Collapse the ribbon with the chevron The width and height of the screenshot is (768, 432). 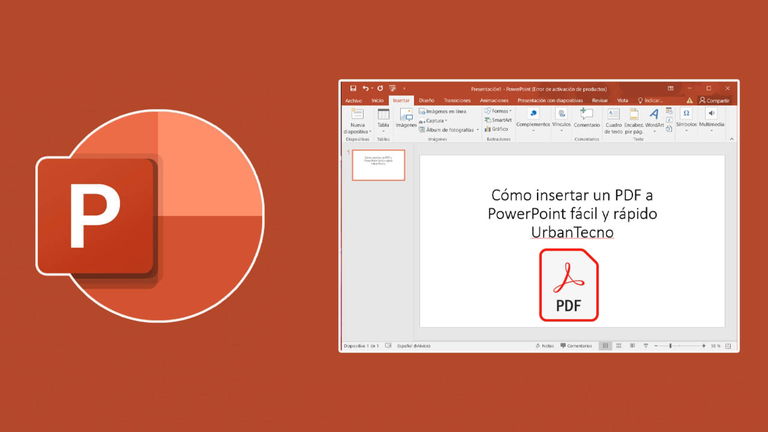pos(732,140)
